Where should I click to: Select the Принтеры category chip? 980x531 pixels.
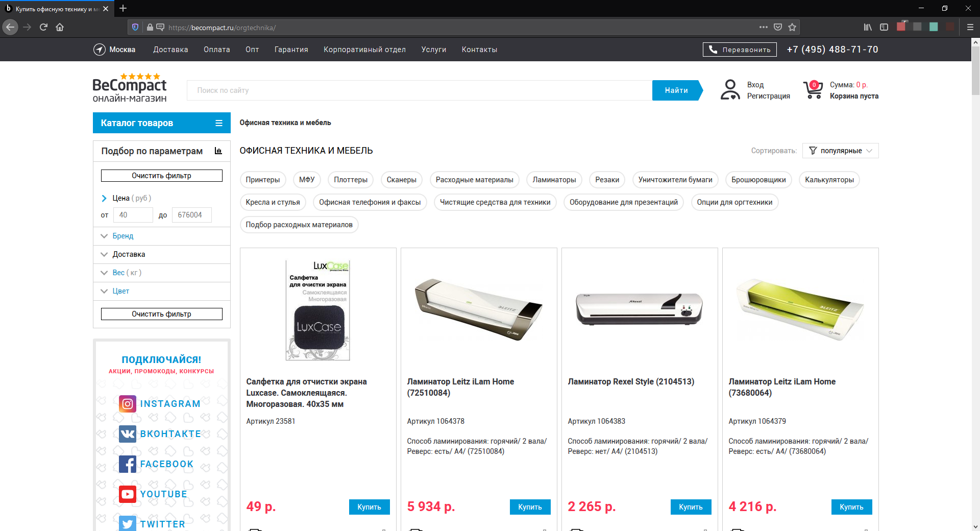coord(263,180)
